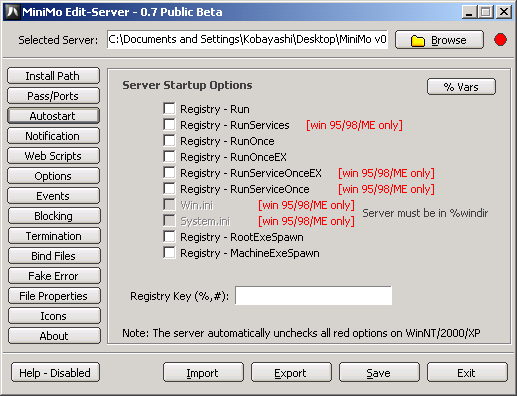
Task: Click the maximize window button
Action: pyautogui.click(x=486, y=12)
